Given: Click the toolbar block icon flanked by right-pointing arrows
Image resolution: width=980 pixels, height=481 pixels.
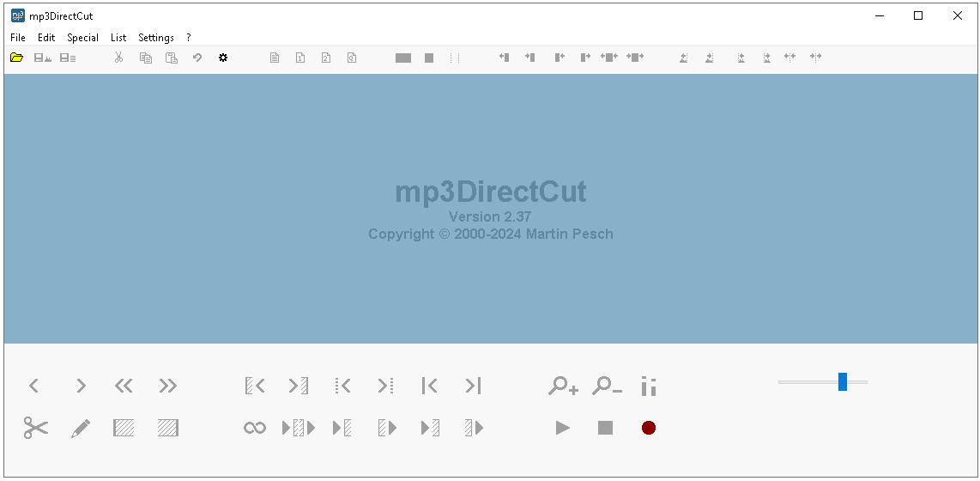Looking at the screenshot, I should [635, 57].
